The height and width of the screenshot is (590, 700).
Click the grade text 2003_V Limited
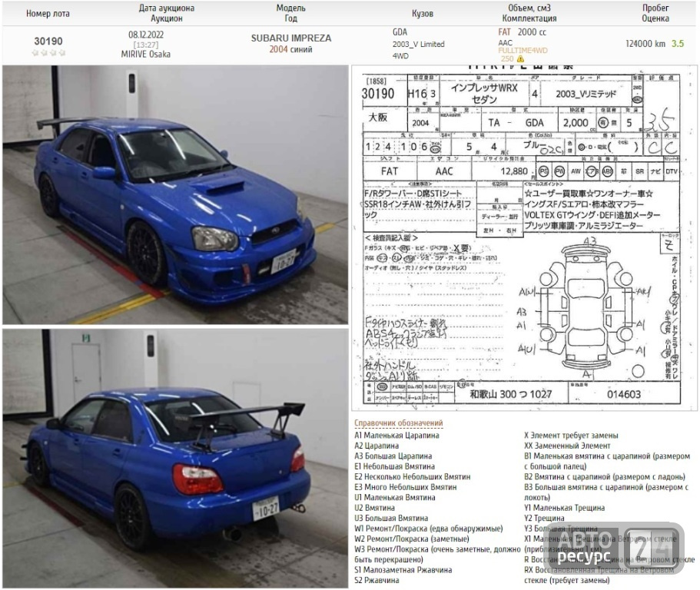click(418, 45)
